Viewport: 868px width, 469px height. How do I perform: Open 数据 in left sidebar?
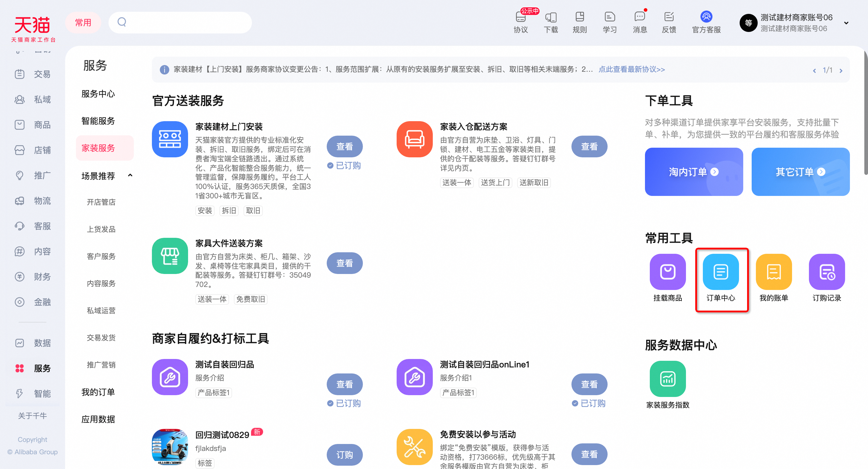point(33,343)
